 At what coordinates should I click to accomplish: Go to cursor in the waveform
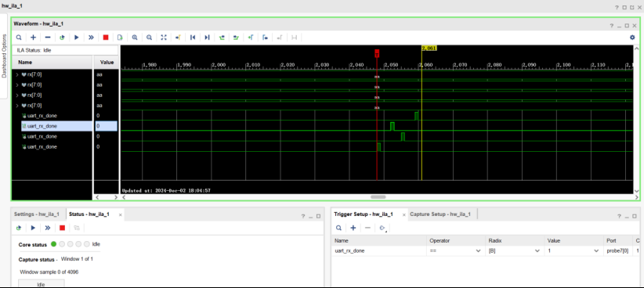point(179,38)
